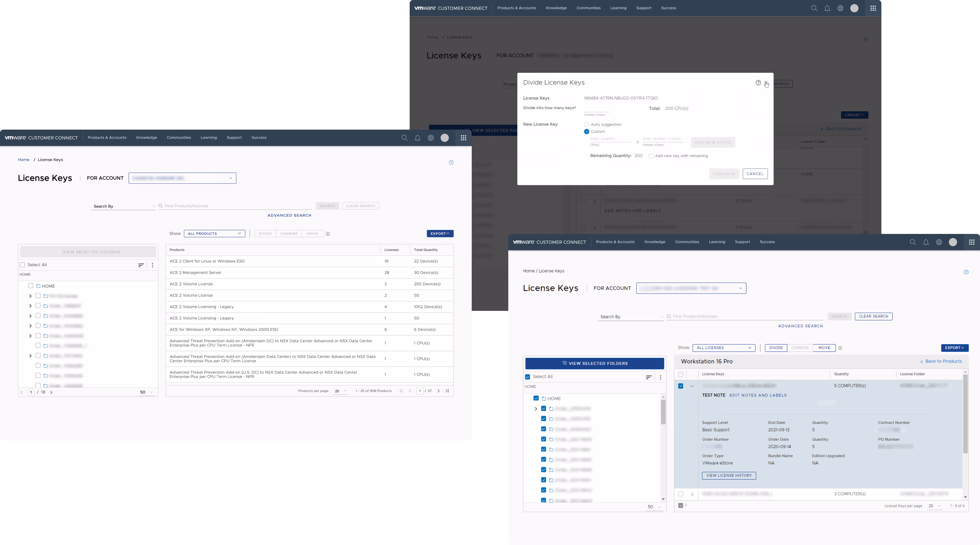980x545 pixels.
Task: Click the folder sort icon beside Select All in the left window
Action: click(141, 265)
